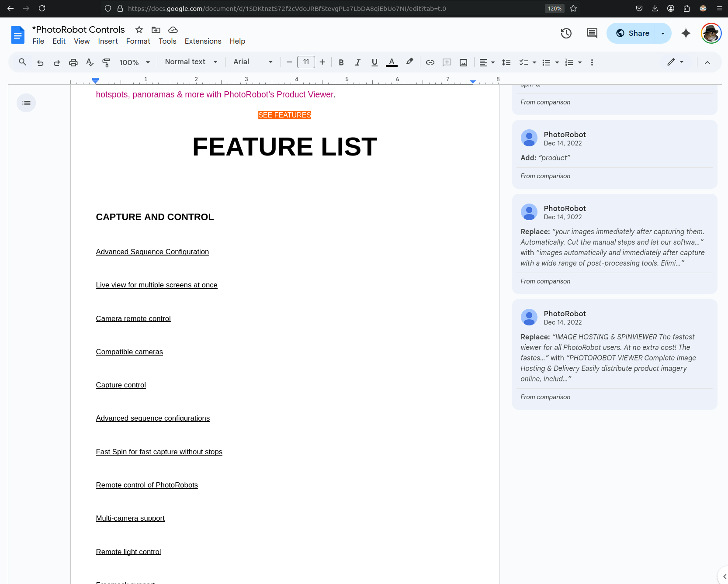This screenshot has height=584, width=728.
Task: Open Google account avatar
Action: [711, 33]
